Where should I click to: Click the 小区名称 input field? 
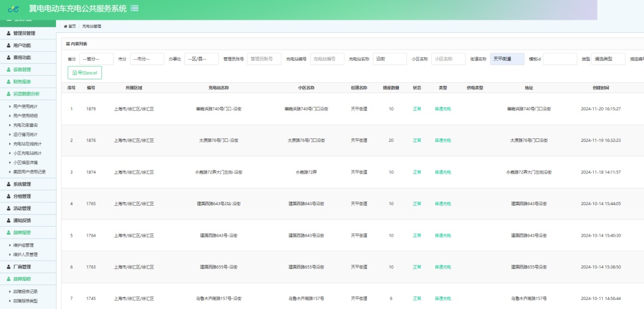(448, 59)
